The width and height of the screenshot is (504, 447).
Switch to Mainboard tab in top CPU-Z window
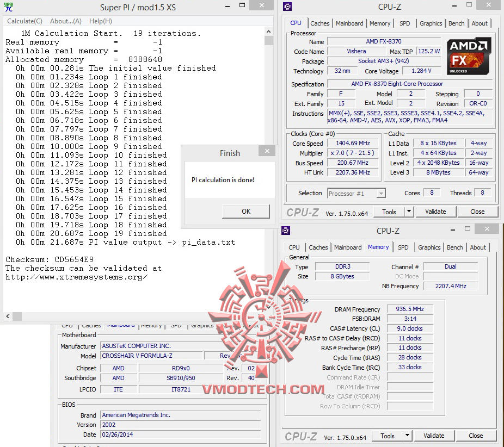(349, 23)
